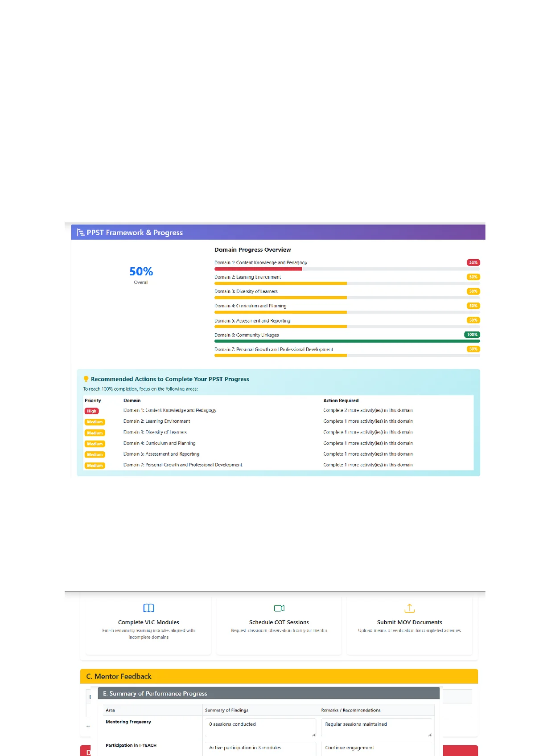Image resolution: width=535 pixels, height=756 pixels.
Task: Open E. Summary of Performance Progress header
Action: pos(268,694)
